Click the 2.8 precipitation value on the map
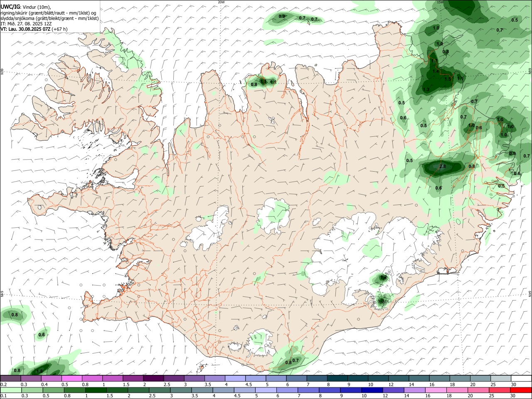532x399 pixels. tap(442, 166)
